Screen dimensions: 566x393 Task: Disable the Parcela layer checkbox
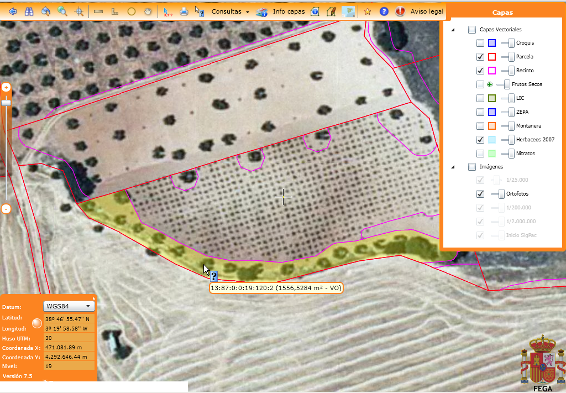(480, 57)
